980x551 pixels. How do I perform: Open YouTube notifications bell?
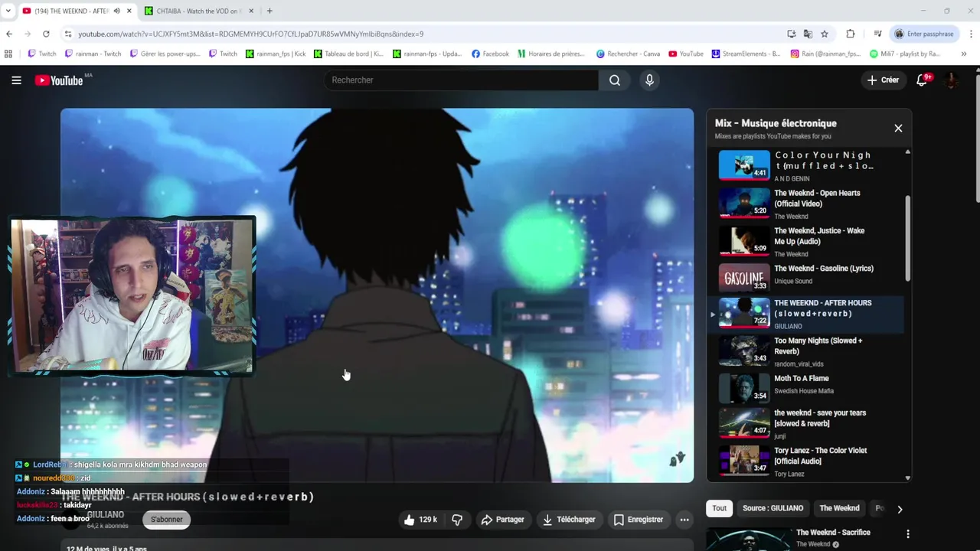click(922, 80)
